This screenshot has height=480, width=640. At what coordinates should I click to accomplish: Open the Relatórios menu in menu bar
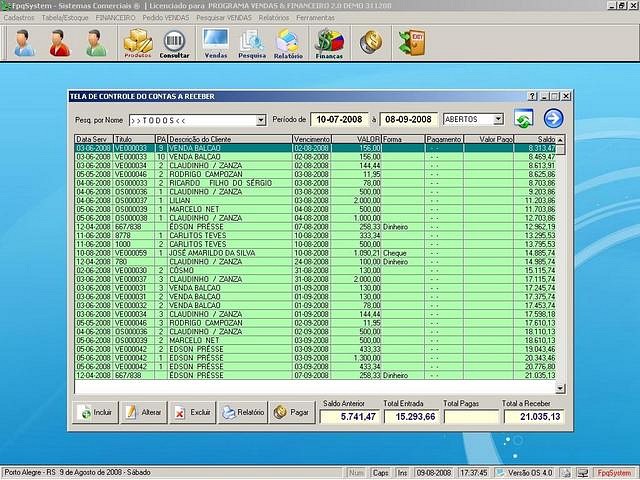coord(273,18)
